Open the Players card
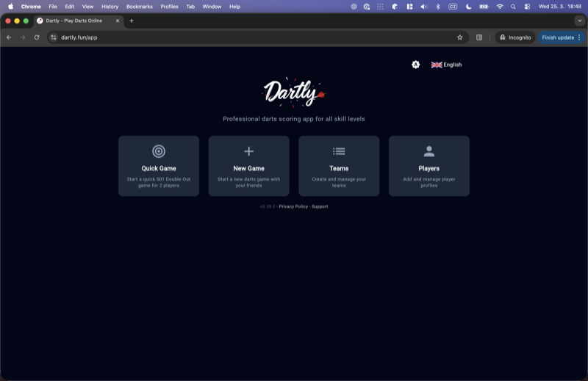 (x=429, y=166)
